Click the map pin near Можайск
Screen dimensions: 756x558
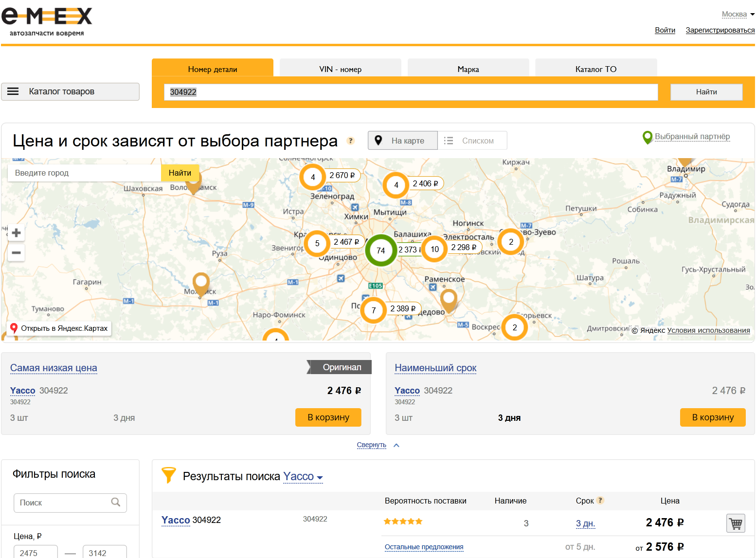tap(201, 284)
